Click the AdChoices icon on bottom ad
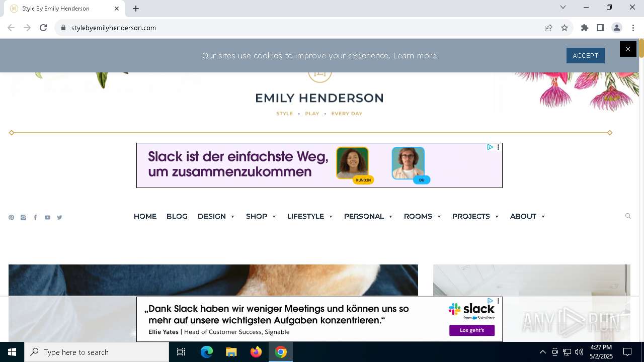The image size is (644, 362). 490,301
